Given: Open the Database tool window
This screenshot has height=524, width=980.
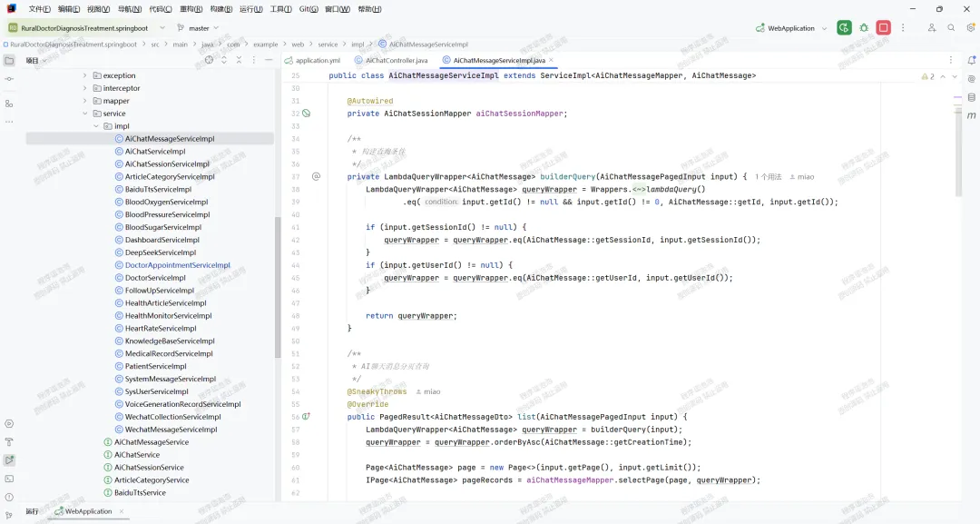Looking at the screenshot, I should point(971,97).
